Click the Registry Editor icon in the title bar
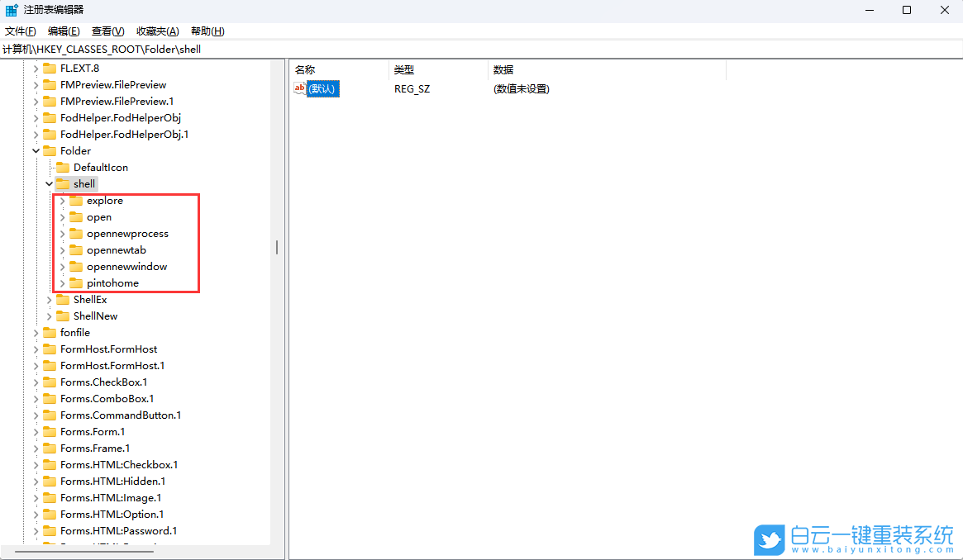 pos(10,9)
